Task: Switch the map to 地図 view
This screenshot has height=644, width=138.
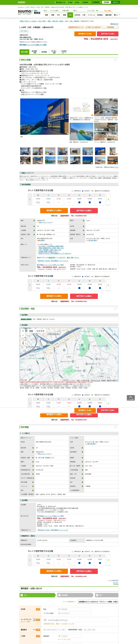Action: tap(31, 331)
